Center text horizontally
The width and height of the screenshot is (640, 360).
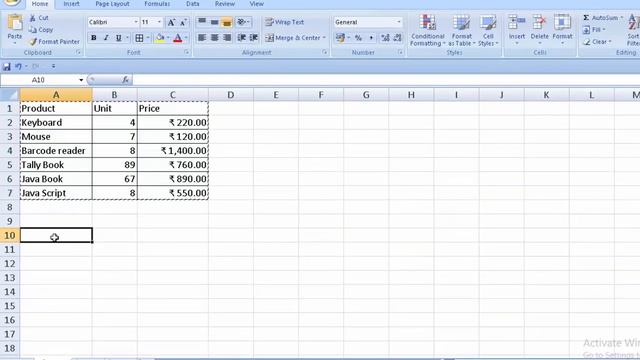click(x=214, y=38)
